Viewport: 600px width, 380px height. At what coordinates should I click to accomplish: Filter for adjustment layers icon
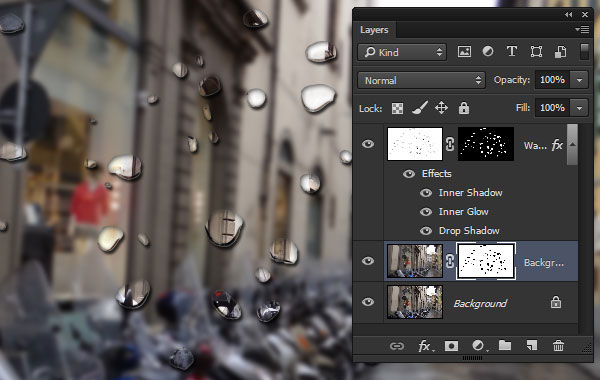click(x=488, y=51)
